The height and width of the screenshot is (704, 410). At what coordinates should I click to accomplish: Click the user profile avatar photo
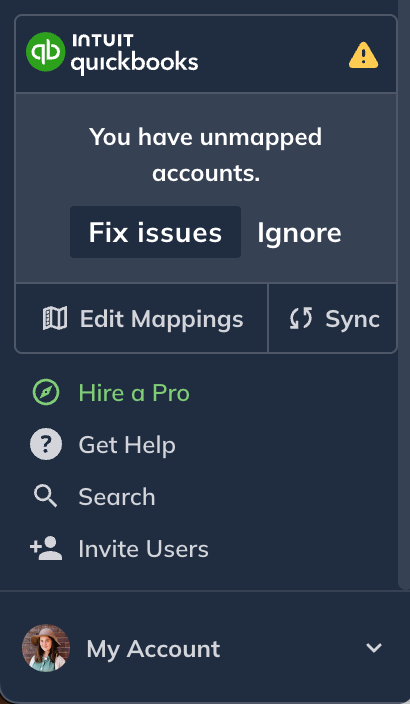46,648
